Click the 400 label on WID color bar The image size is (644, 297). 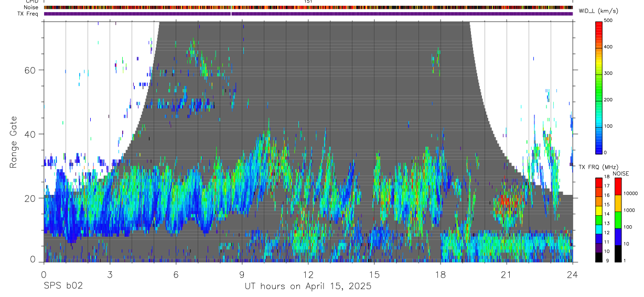pos(609,47)
